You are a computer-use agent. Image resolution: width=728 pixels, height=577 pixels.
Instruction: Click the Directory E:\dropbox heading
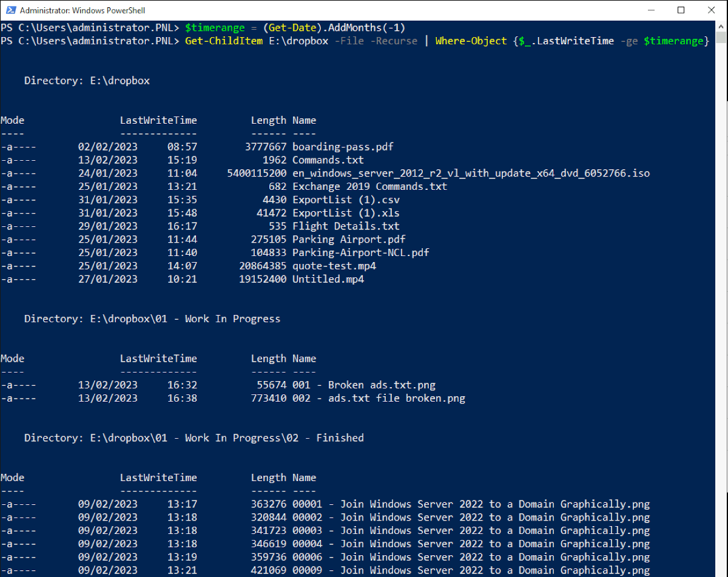click(87, 80)
